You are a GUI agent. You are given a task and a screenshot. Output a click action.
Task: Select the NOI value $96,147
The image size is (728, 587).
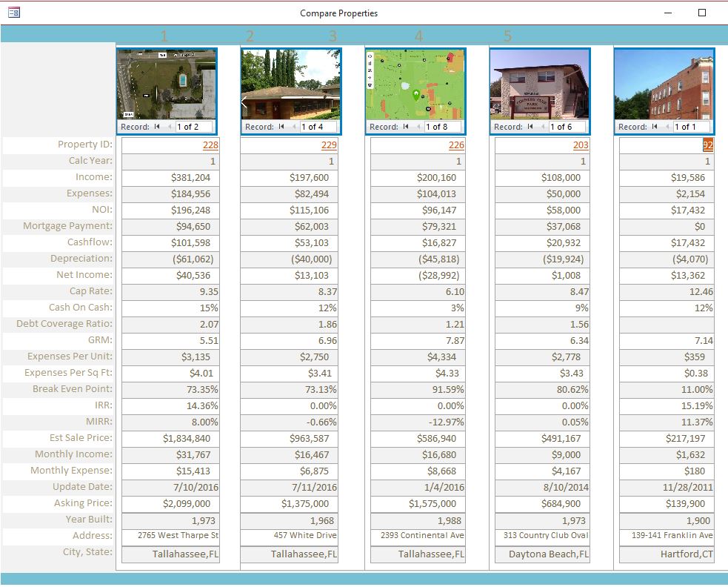pos(418,210)
